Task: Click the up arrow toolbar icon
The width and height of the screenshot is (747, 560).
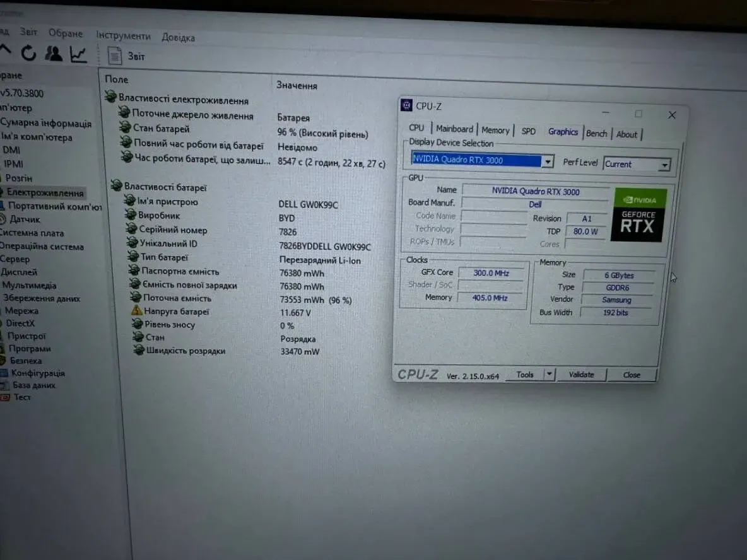Action: click(x=5, y=50)
